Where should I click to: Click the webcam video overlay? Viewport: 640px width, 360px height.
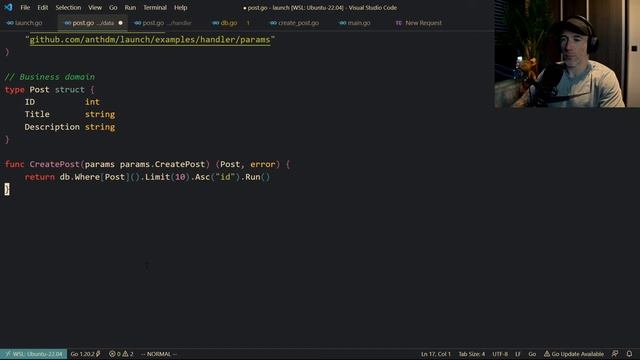coord(567,54)
